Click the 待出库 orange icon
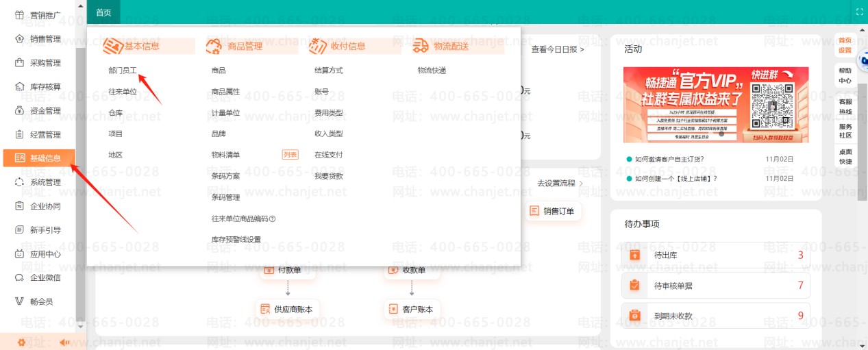Screen dimensions: 868x350 tap(635, 255)
